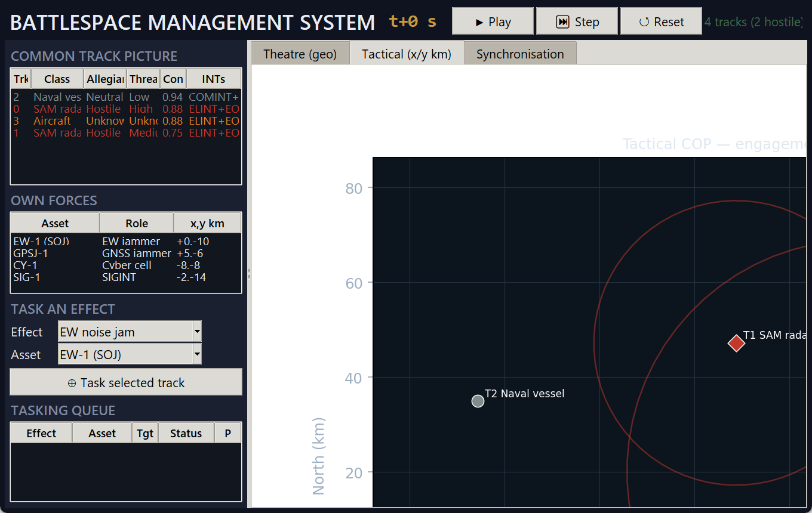The width and height of the screenshot is (812, 513).
Task: Click the Status column header in Tasking Queue
Action: [x=186, y=433]
